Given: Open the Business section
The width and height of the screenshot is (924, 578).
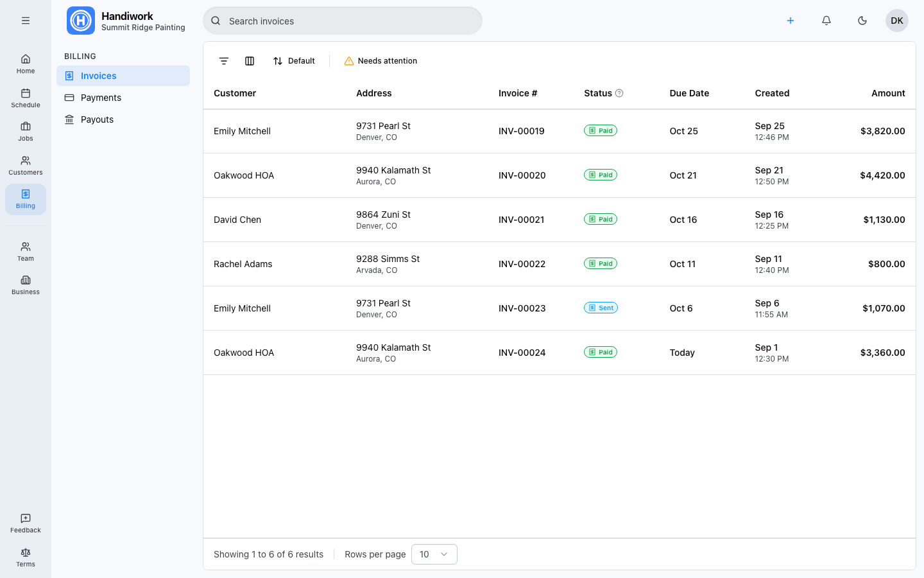Looking at the screenshot, I should click(26, 285).
